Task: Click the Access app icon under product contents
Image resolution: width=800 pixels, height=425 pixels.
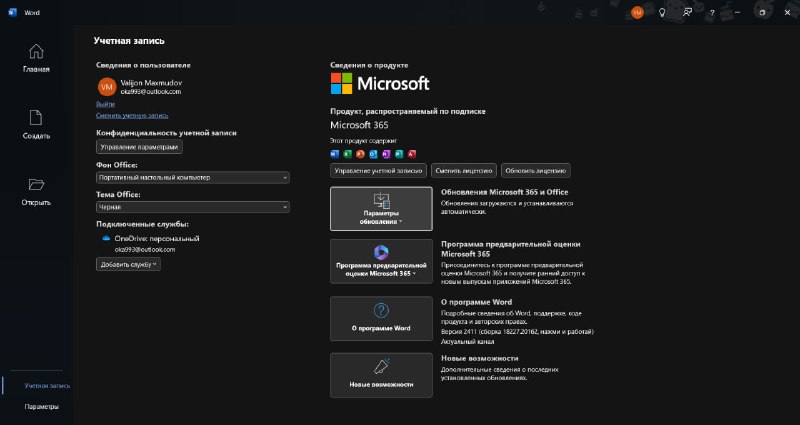Action: pyautogui.click(x=412, y=154)
